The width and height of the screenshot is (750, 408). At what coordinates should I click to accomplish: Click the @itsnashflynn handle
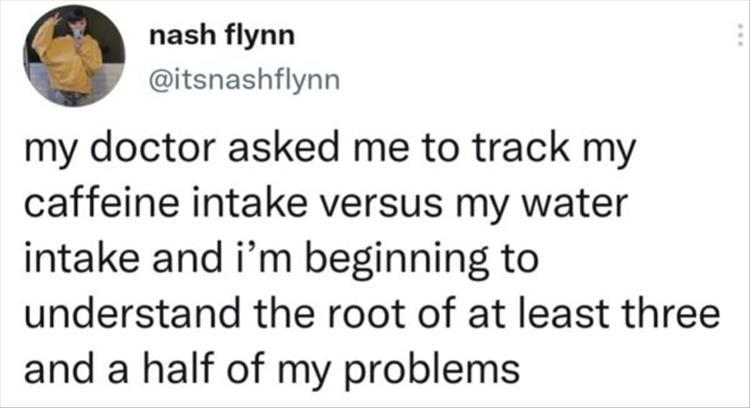244,78
